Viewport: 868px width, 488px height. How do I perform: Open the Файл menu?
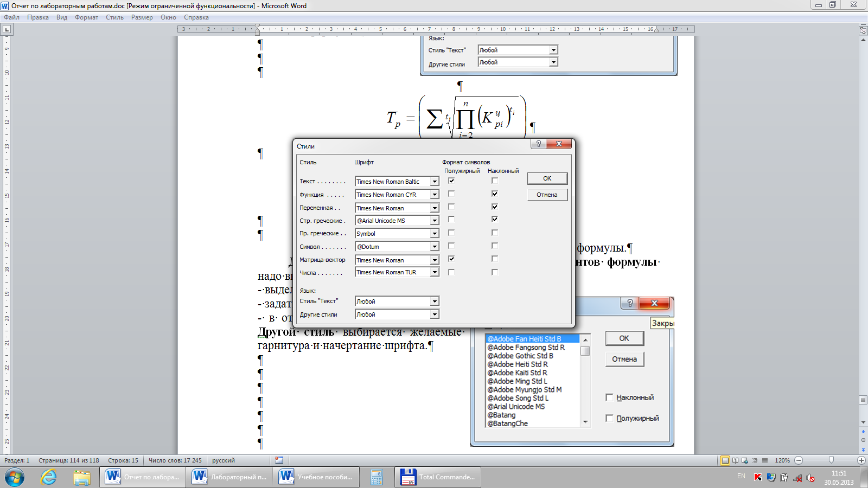coord(11,17)
